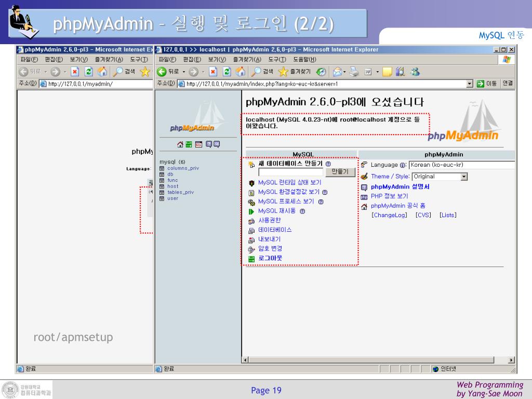The width and height of the screenshot is (532, 399).
Task: Click the History icon in IE toolbar
Action: (321, 72)
